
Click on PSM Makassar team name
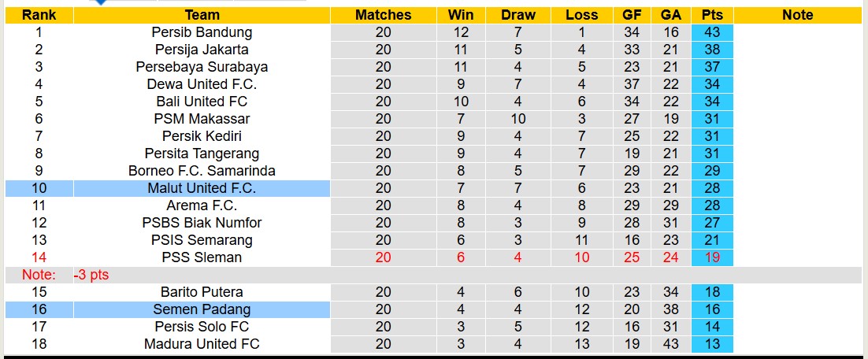tap(202, 119)
